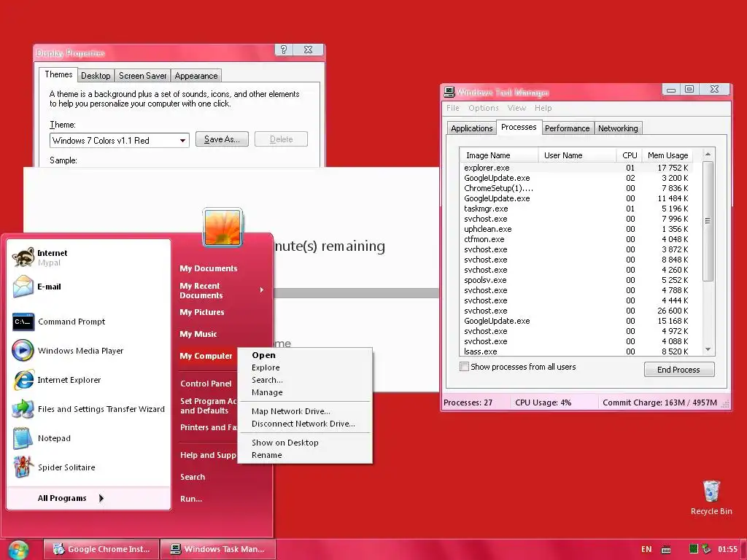The image size is (747, 560).
Task: Switch to the Appearance tab
Action: (196, 76)
